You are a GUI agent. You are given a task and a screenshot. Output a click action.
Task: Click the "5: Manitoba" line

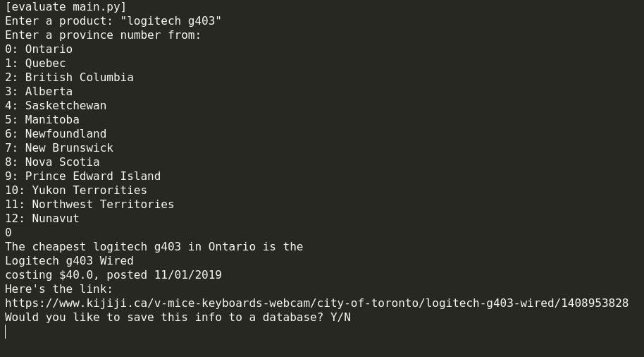[42, 120]
